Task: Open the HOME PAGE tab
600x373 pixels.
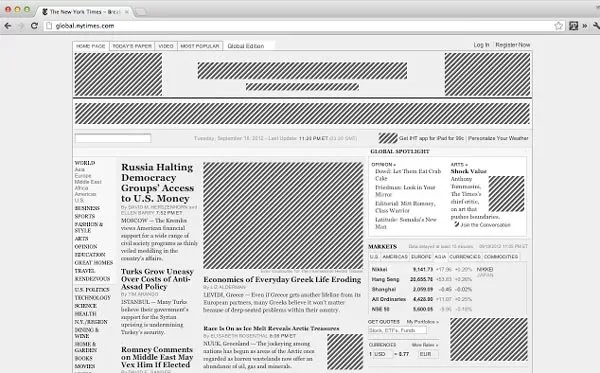Action: tap(91, 46)
